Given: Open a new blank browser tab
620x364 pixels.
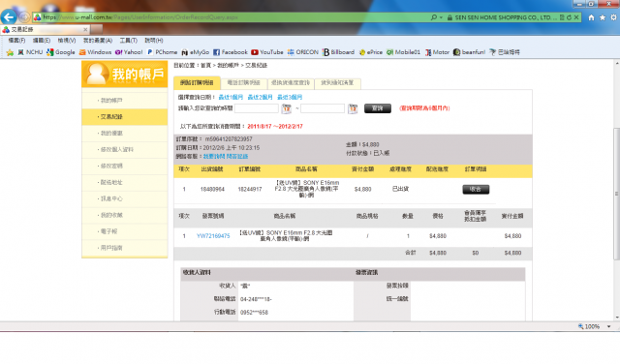Looking at the screenshot, I should click(97, 30).
